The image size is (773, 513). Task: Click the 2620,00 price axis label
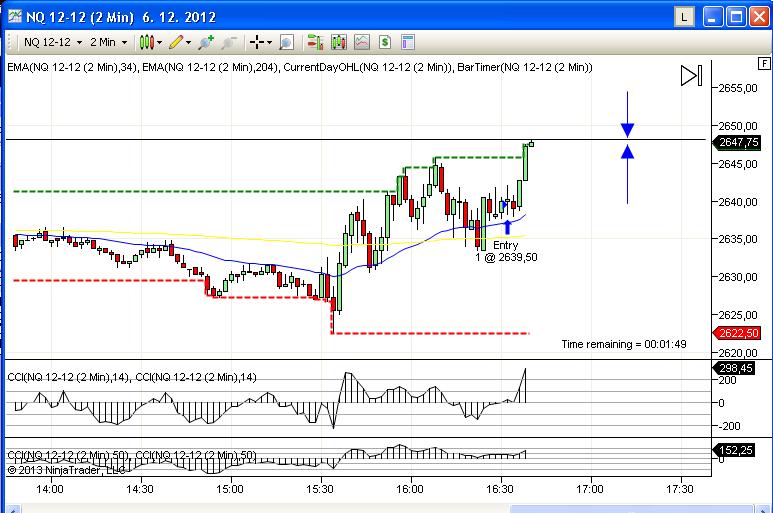point(738,353)
